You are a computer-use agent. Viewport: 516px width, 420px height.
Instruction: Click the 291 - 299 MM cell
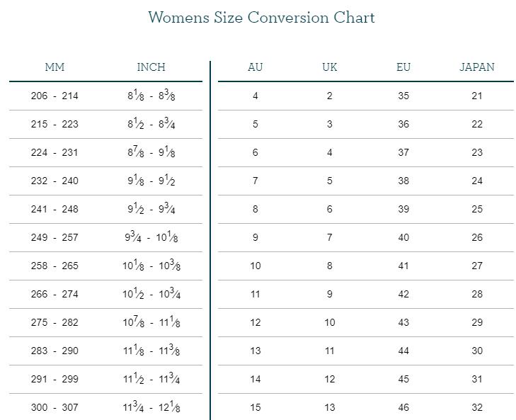coord(55,379)
